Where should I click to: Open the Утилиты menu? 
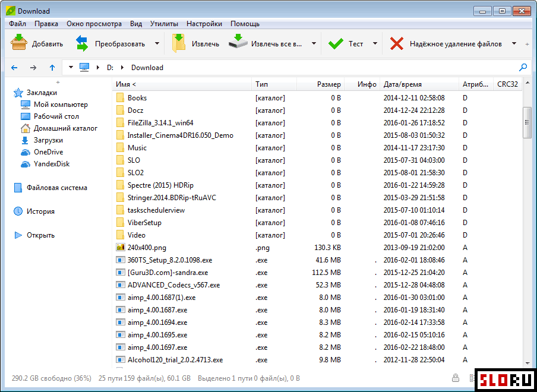click(x=164, y=24)
